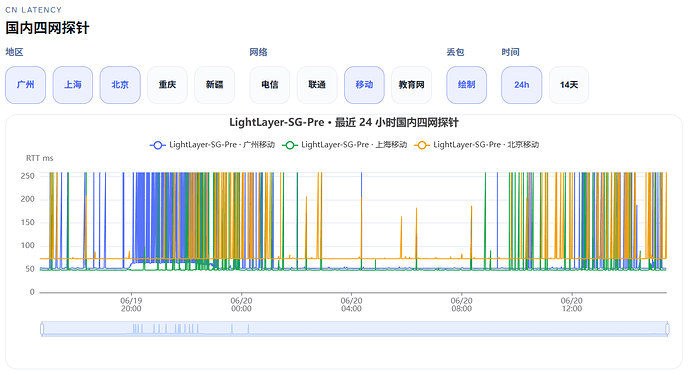Click the left zoom slider handle
The image size is (690, 375).
[42, 329]
